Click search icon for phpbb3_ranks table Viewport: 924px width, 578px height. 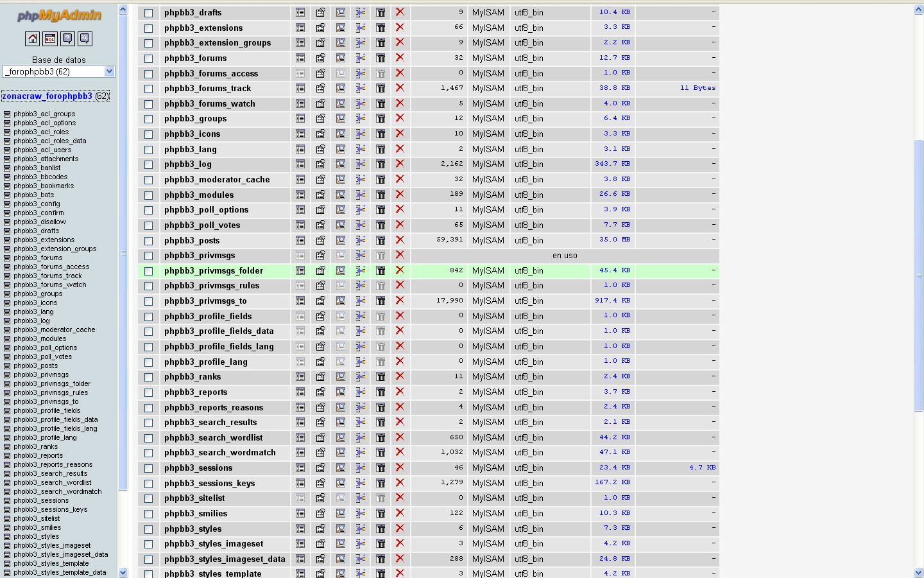click(x=341, y=377)
